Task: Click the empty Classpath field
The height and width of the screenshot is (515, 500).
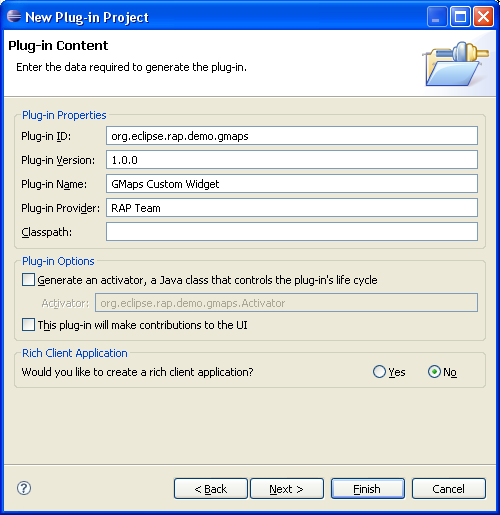Action: (x=292, y=232)
